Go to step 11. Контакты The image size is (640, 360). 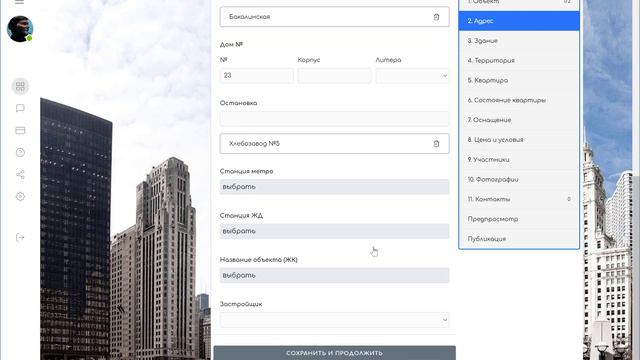(519, 199)
